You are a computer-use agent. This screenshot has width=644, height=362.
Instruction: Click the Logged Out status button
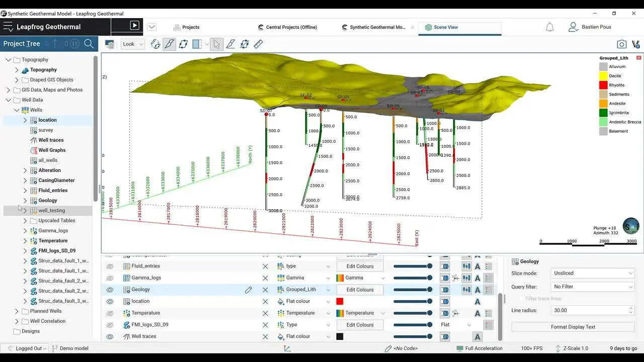27,348
